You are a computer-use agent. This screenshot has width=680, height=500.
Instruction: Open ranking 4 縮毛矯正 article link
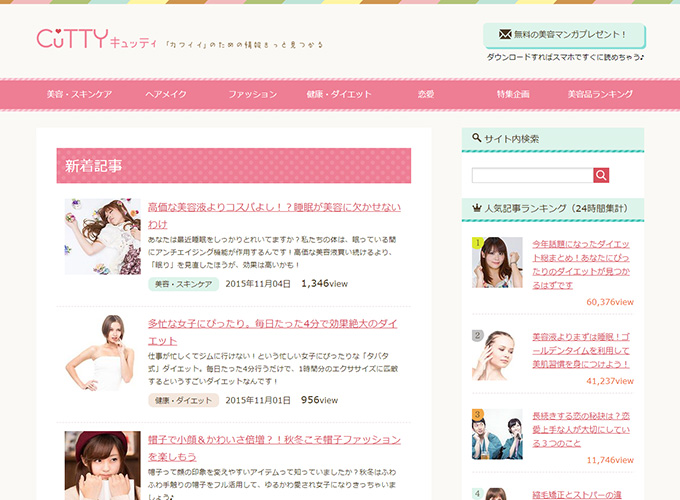577,494
